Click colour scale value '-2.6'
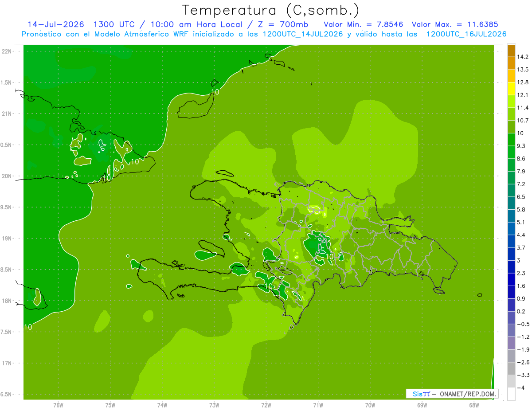 (x=523, y=362)
